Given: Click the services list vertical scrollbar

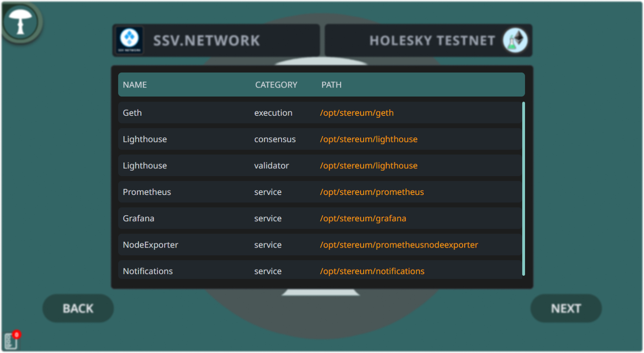Looking at the screenshot, I should pos(523,189).
